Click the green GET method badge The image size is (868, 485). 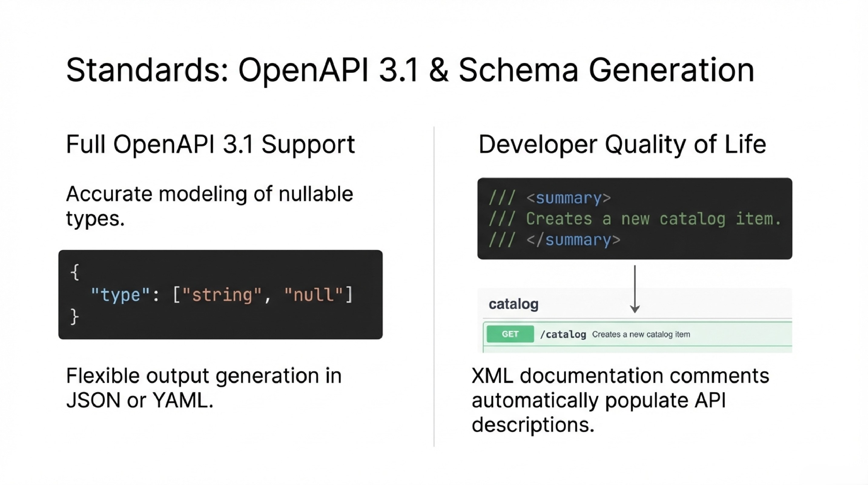510,334
